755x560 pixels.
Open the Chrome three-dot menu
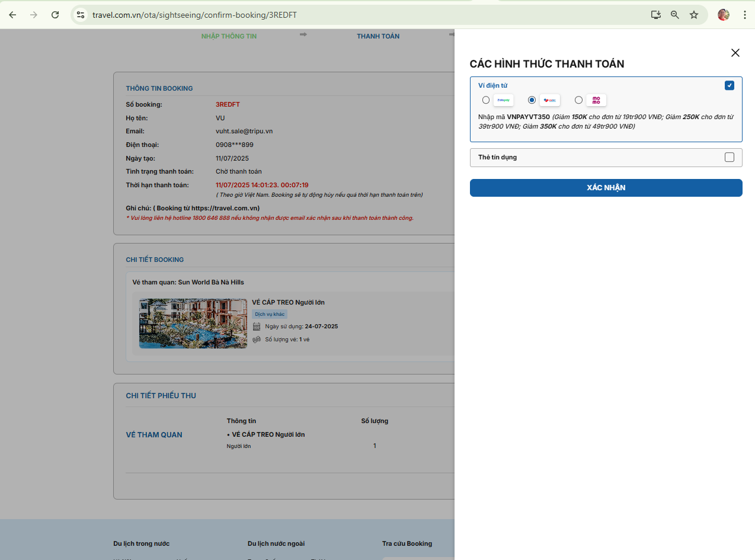(744, 15)
